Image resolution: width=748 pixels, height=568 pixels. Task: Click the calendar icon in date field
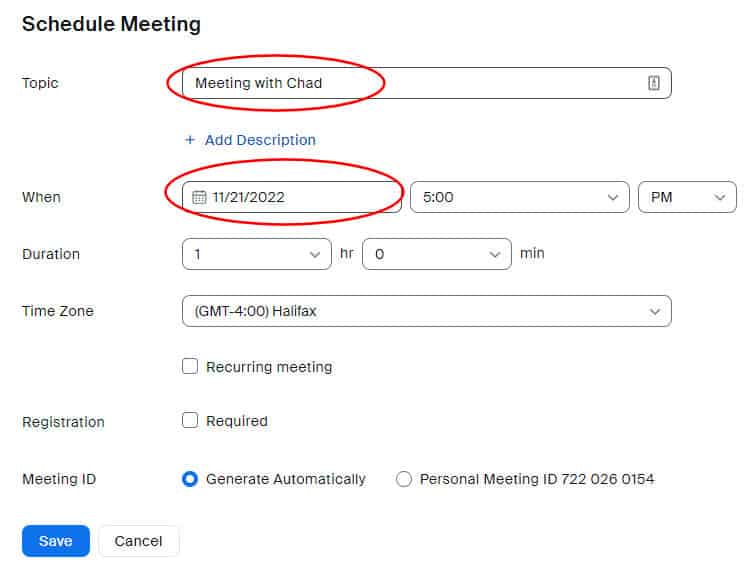coord(199,197)
